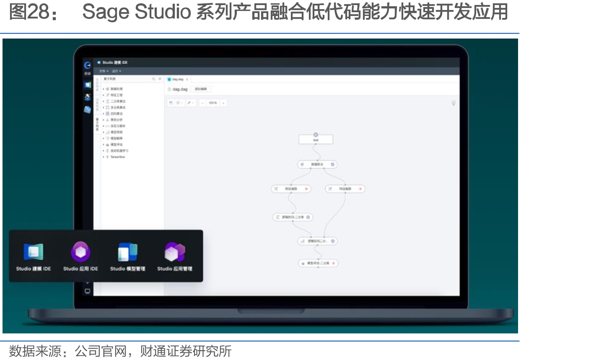
Task: Open the first menu left of 运行
Action: pos(104,71)
